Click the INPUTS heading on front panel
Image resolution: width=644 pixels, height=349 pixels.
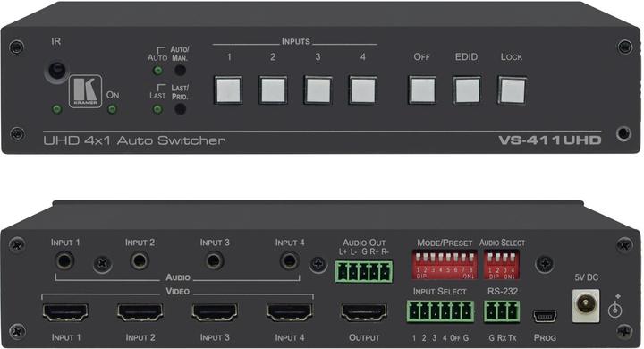296,41
